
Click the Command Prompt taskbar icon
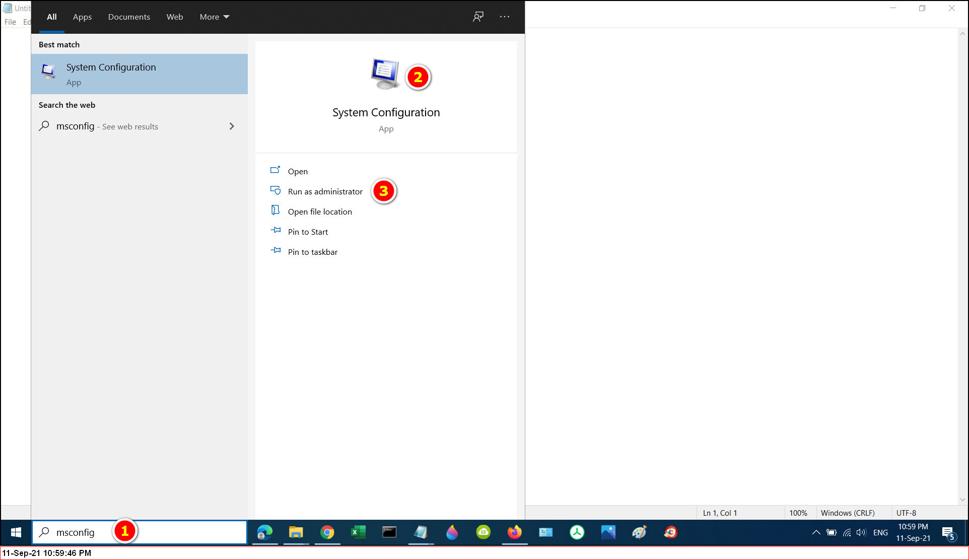click(x=389, y=532)
